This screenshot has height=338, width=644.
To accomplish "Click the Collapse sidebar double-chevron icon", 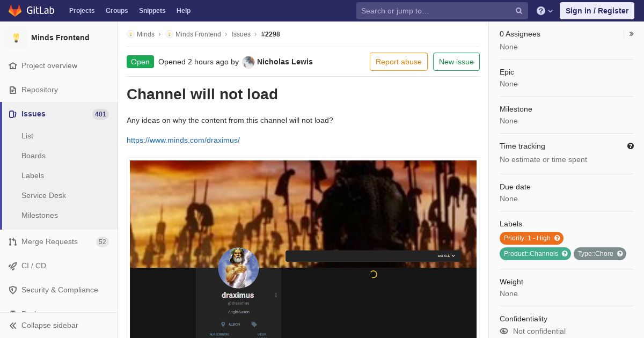I will pos(13,325).
